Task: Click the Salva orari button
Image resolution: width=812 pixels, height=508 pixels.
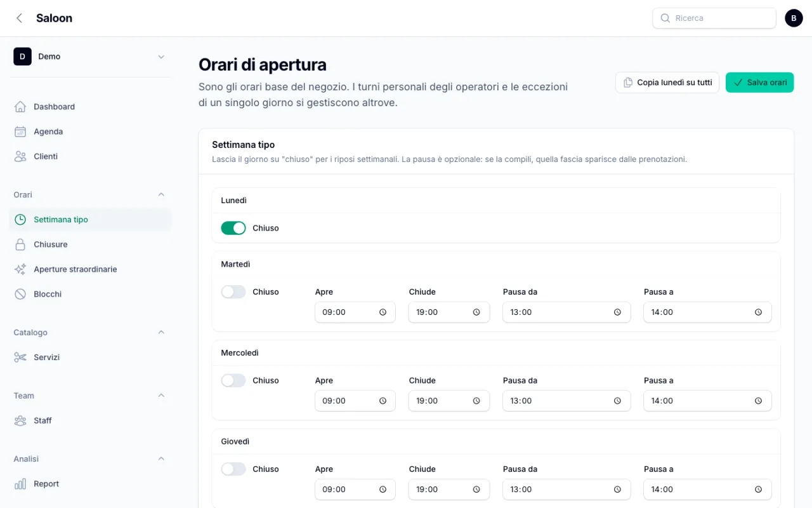Action: 759,83
